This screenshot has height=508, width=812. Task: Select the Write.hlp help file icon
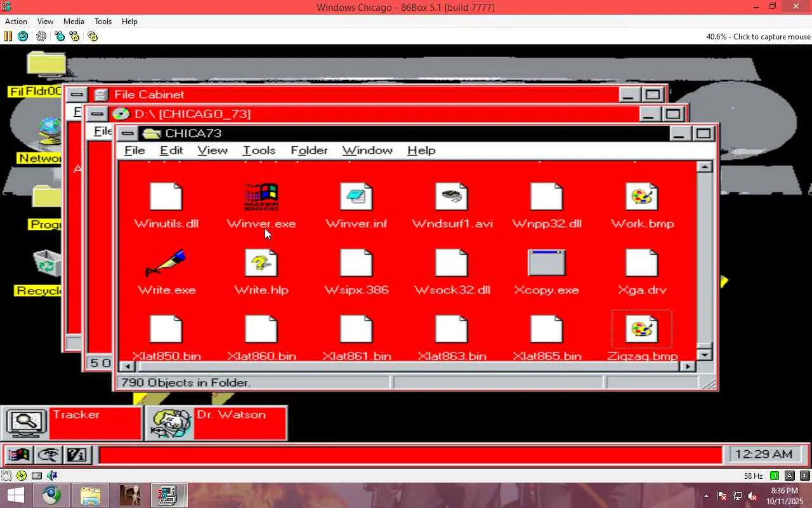pos(261,263)
